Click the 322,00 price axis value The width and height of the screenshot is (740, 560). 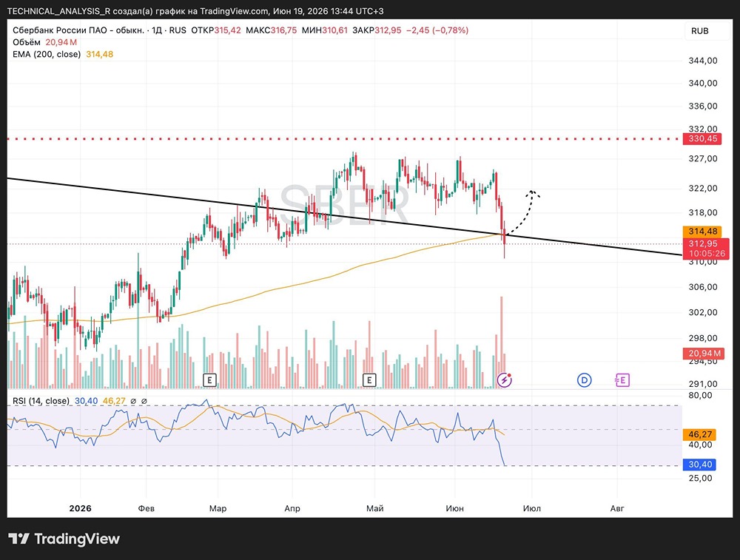pos(703,188)
